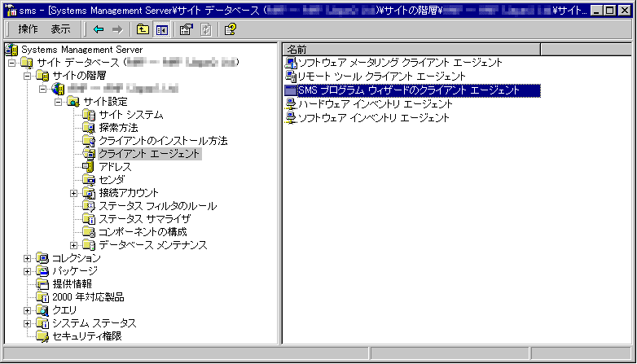Open the properties toolbar icon
Image resolution: width=637 pixels, height=364 pixels.
(x=187, y=29)
